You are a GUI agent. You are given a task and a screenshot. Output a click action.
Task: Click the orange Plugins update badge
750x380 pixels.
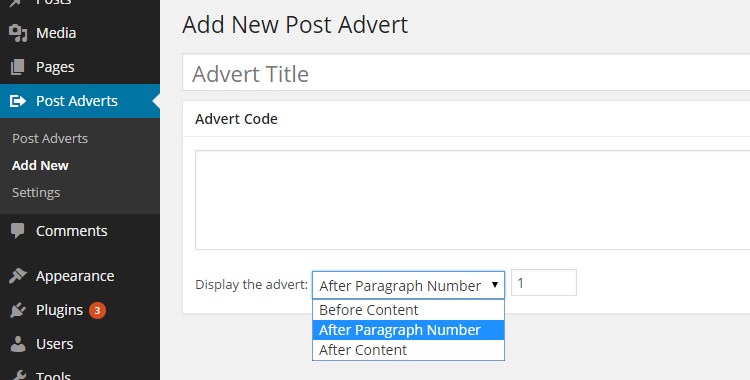97,311
